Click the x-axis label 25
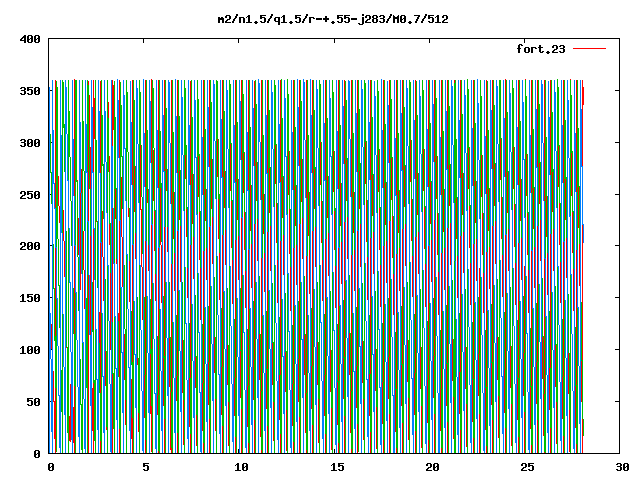640x480 pixels. pyautogui.click(x=527, y=467)
